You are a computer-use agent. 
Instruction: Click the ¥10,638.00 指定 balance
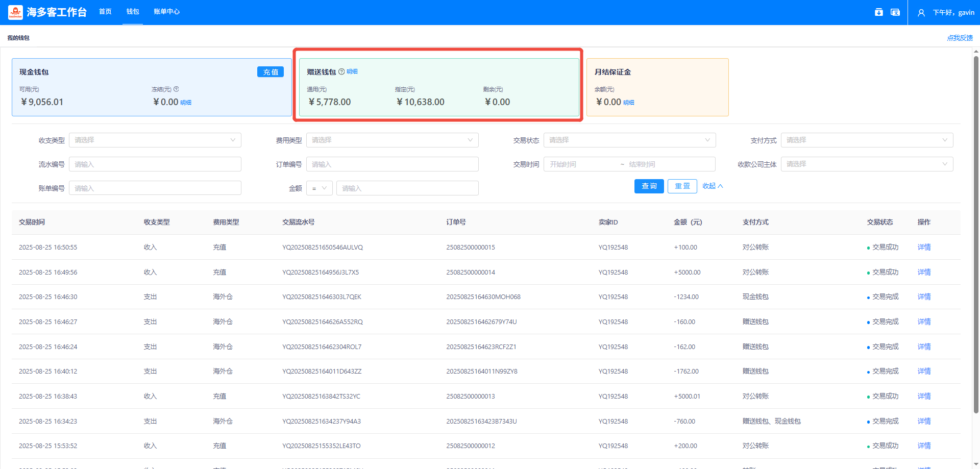421,102
